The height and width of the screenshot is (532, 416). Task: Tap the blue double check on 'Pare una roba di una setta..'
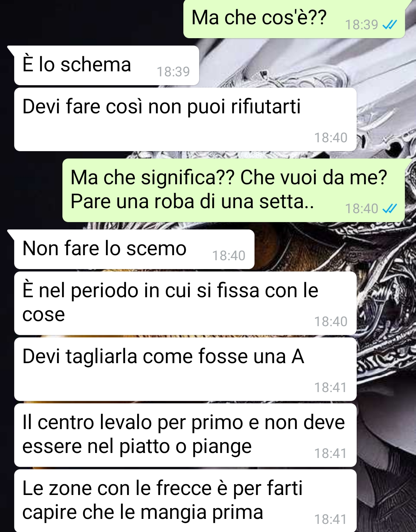(x=389, y=209)
